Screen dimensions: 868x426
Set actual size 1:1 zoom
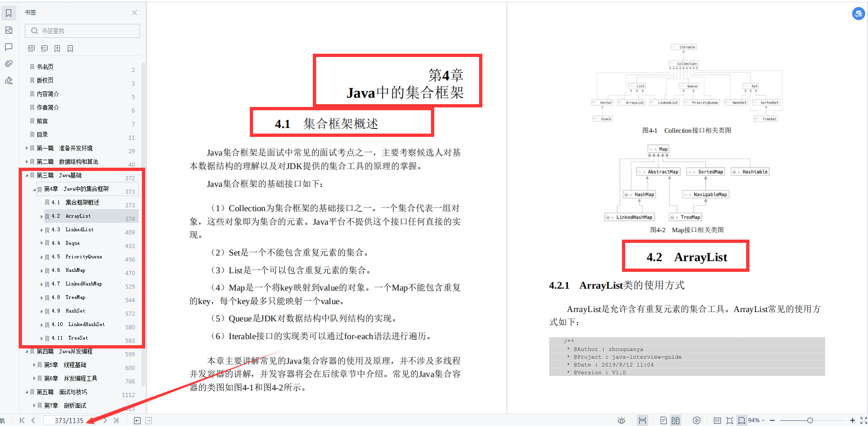[717, 420]
